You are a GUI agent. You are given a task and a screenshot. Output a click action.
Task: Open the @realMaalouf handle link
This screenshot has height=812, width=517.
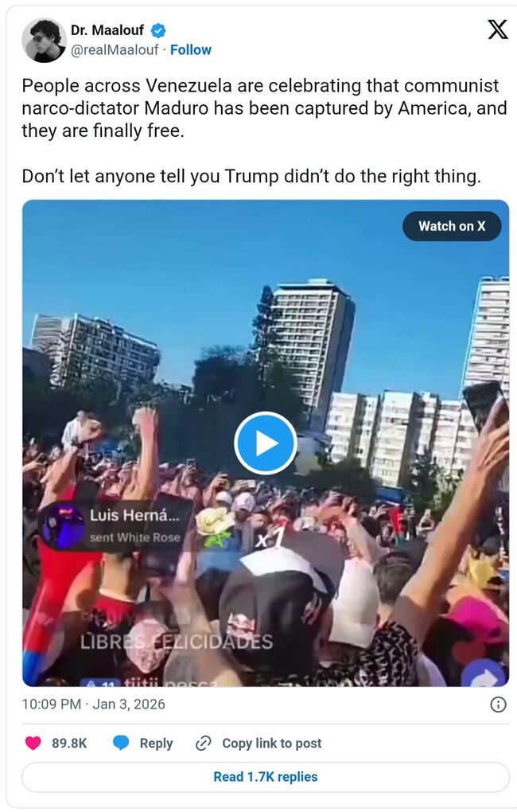coord(115,49)
